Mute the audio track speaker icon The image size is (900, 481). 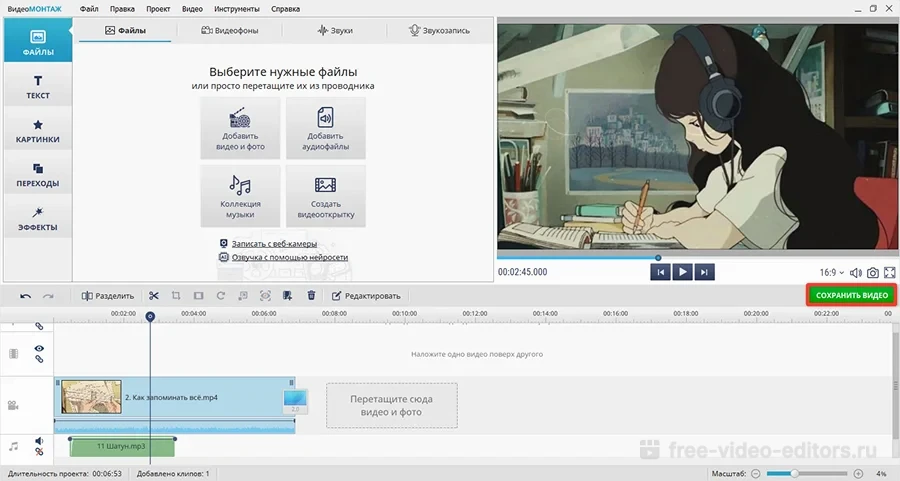(40, 441)
